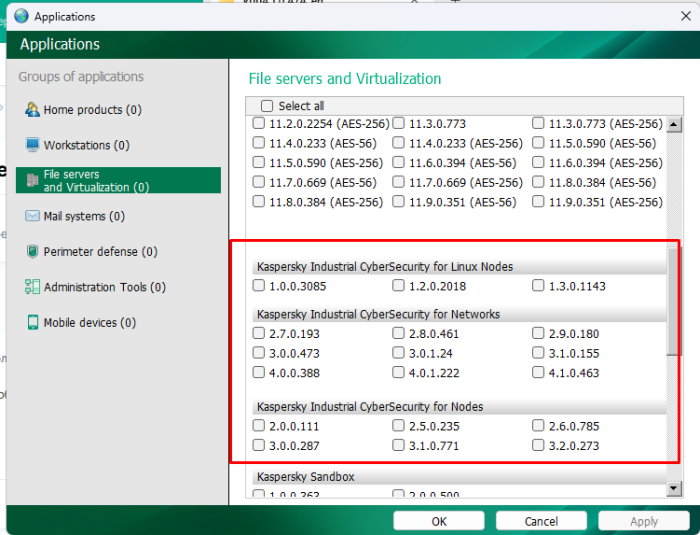
Task: Check Networks version 3.0.1.24
Action: [398, 353]
